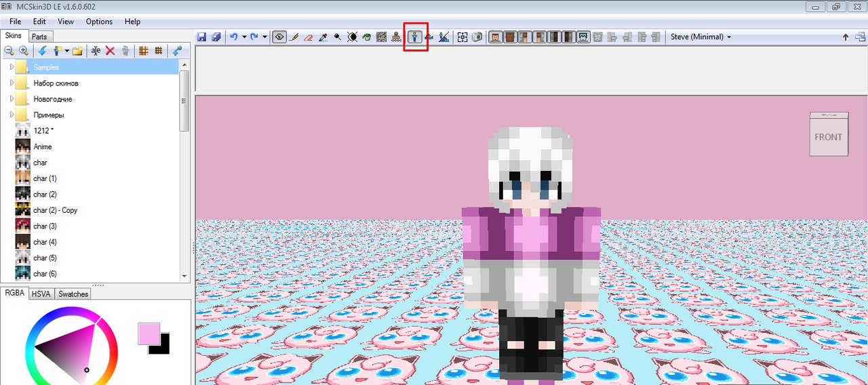Viewport: 868px width, 385px height.
Task: Delete the selected item with red X
Action: [110, 51]
